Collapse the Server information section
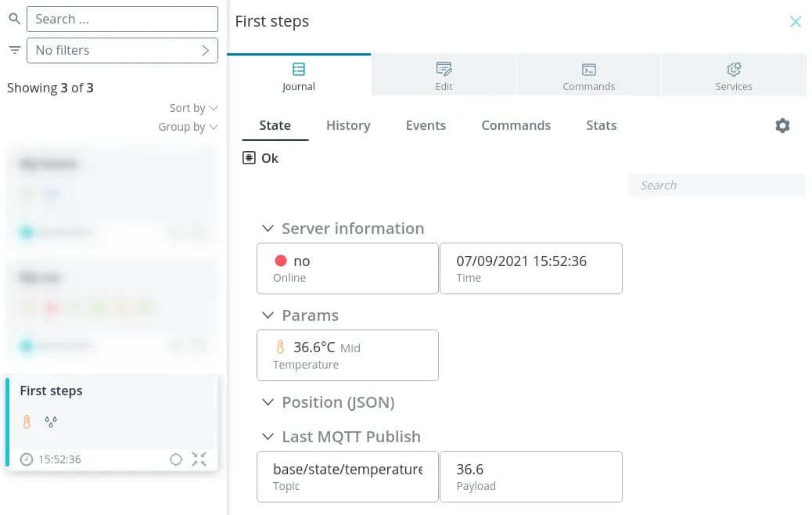Screen dimensions: 812x515 click(268, 229)
